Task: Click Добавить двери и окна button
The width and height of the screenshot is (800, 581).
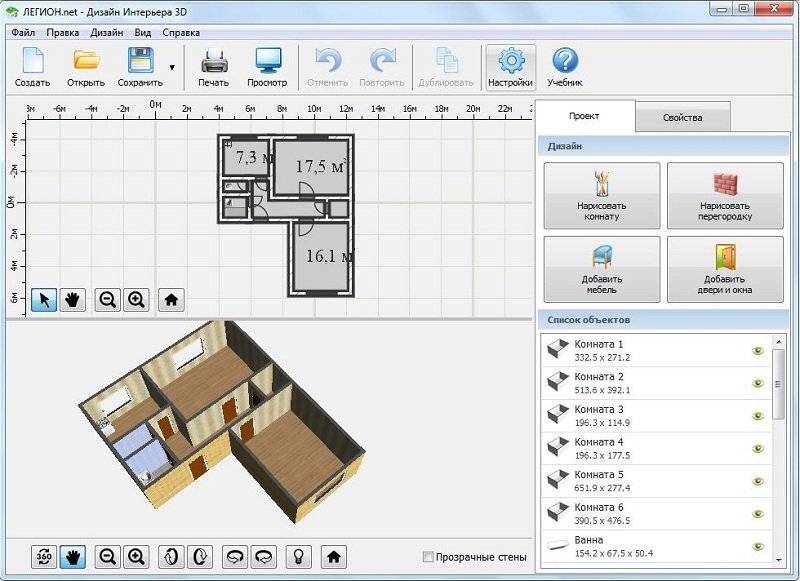Action: 725,269
